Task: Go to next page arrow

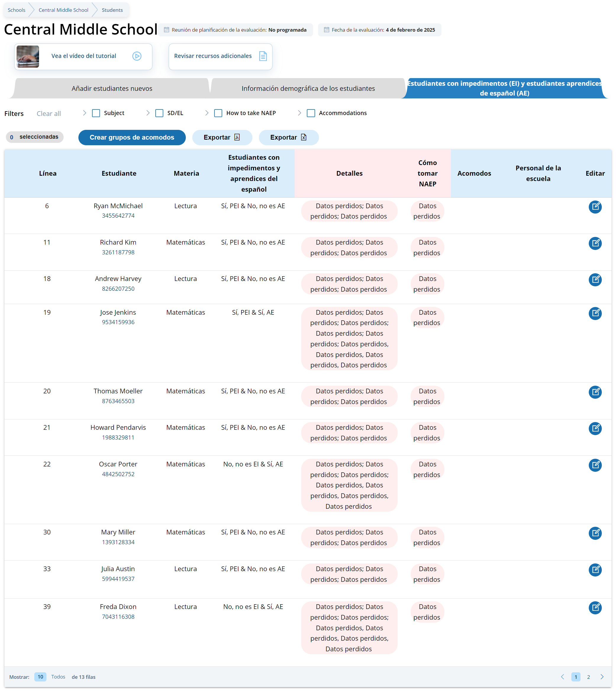Action: coord(602,677)
